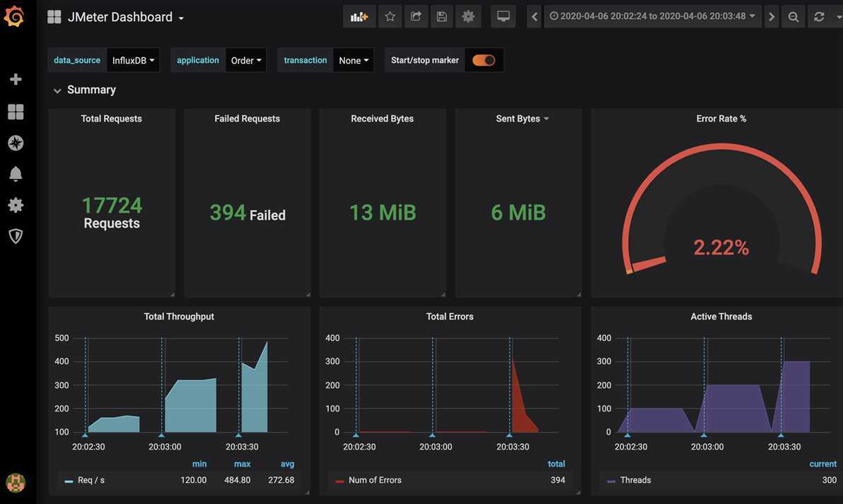Sort throughput legend by max column
The height and width of the screenshot is (504, 843).
pos(242,464)
